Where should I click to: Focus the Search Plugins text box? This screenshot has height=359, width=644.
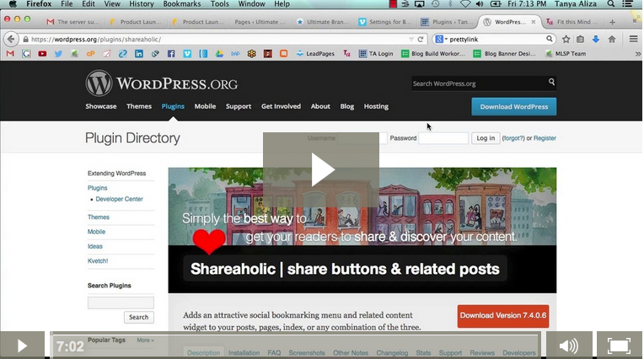point(121,303)
